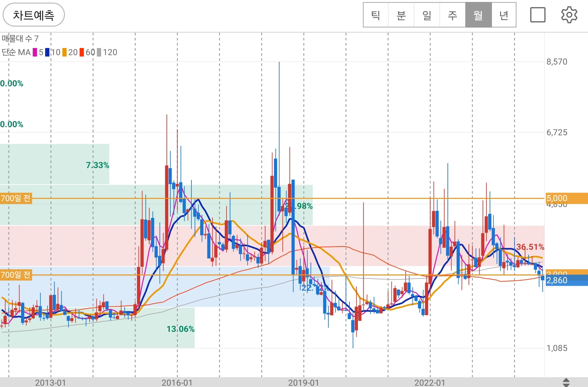Click the blue MA 10 color swatch
Screen dimensions: 588x387
(47, 52)
